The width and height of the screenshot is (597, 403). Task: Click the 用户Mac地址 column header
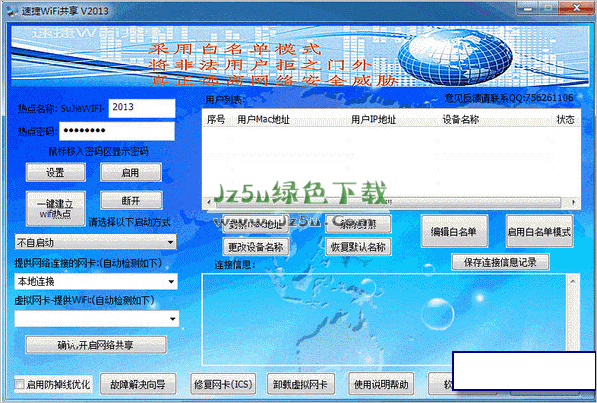(x=263, y=120)
